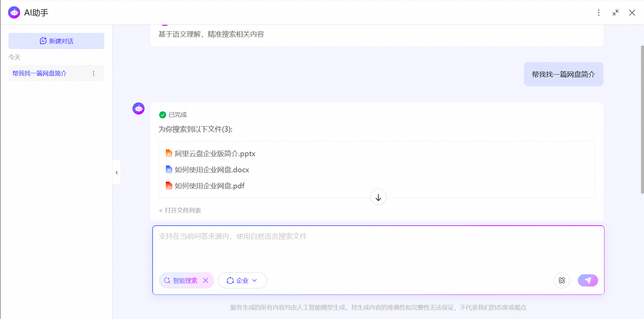644x319 pixels.
Task: Send message with paper plane button
Action: pos(588,280)
